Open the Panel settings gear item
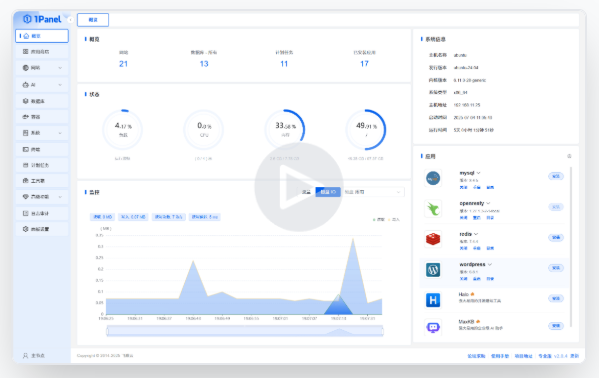The width and height of the screenshot is (599, 378). coord(42,229)
